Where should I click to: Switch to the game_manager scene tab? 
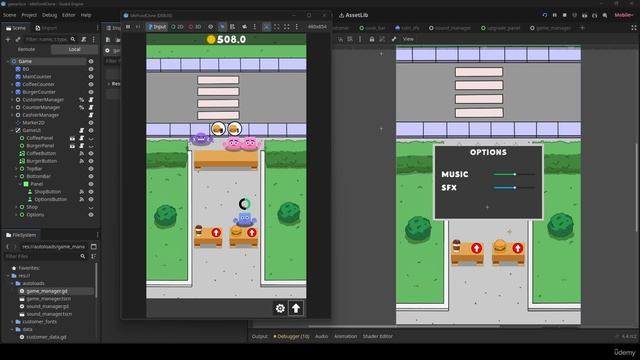tap(549, 28)
